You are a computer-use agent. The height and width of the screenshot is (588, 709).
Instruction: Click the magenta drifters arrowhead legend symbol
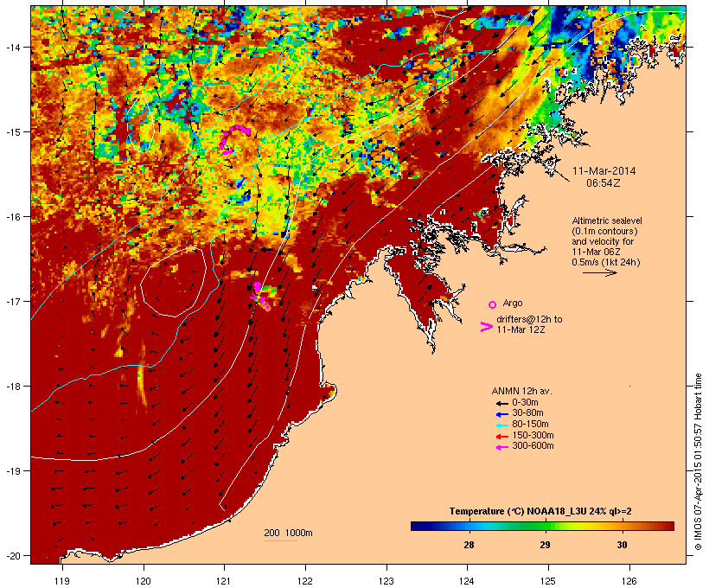coord(486,327)
